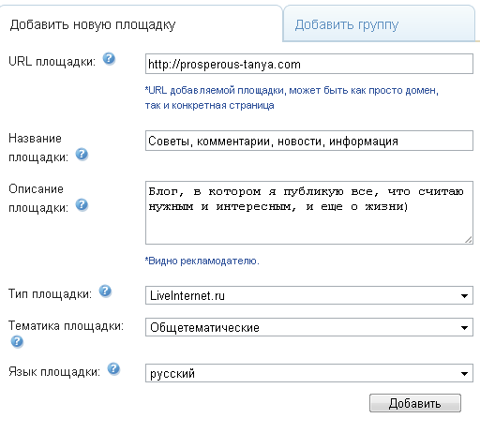Open the Тематика dropdown showing Общетематические
480x448 pixels.
(309, 327)
